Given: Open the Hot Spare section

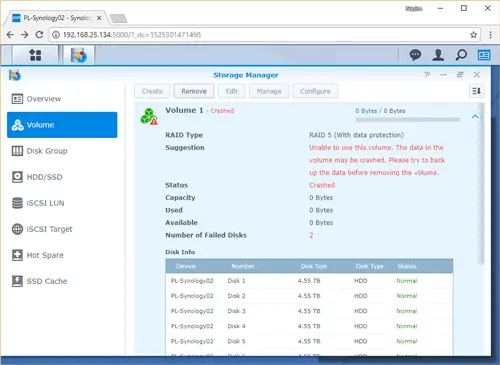Looking at the screenshot, I should 62,255.
